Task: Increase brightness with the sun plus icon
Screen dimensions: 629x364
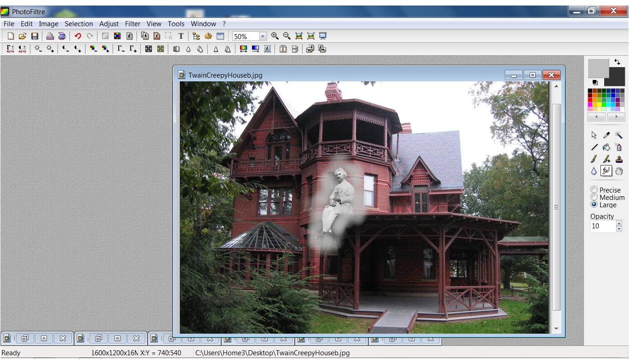Action: [50, 49]
